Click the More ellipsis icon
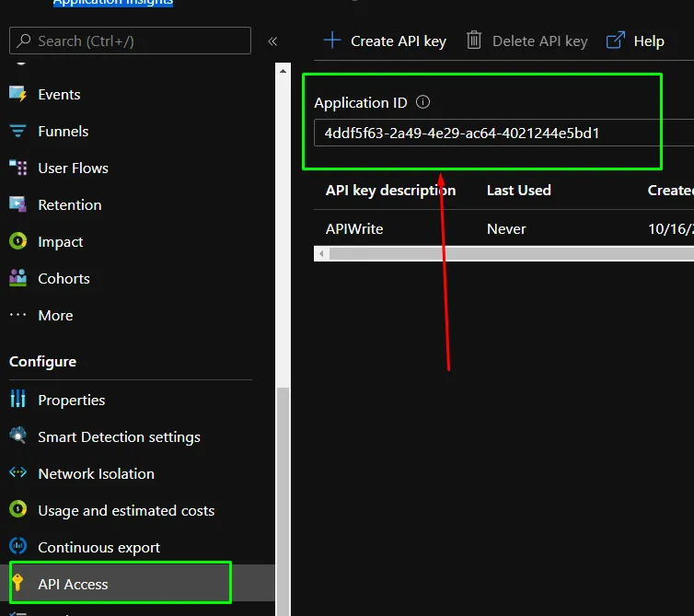 (x=18, y=315)
